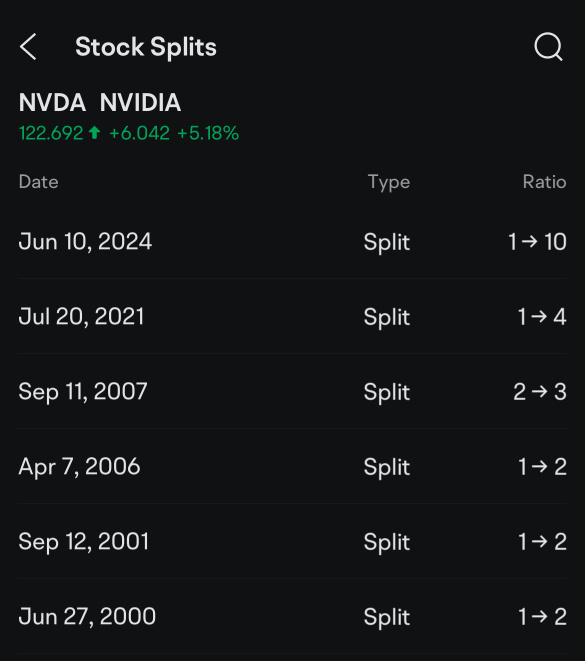Click the NVIDIA company name

tap(140, 102)
